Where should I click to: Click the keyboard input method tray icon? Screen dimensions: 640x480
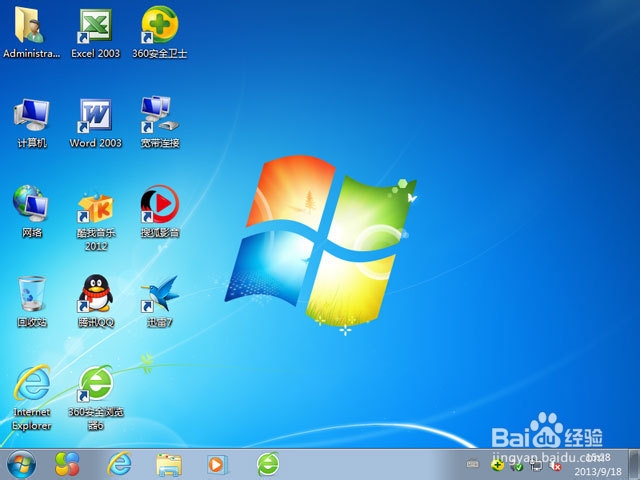pos(473,464)
